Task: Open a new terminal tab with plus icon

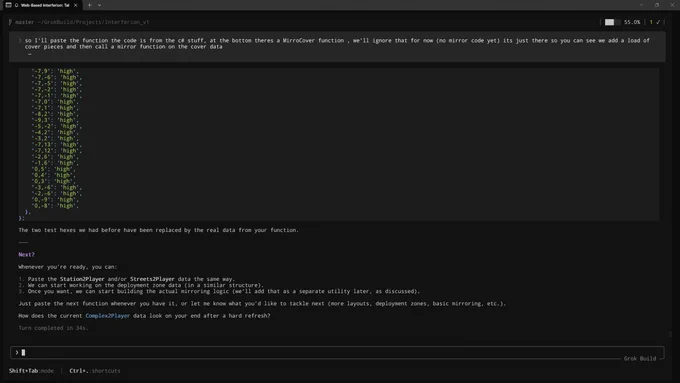Action: pos(90,5)
